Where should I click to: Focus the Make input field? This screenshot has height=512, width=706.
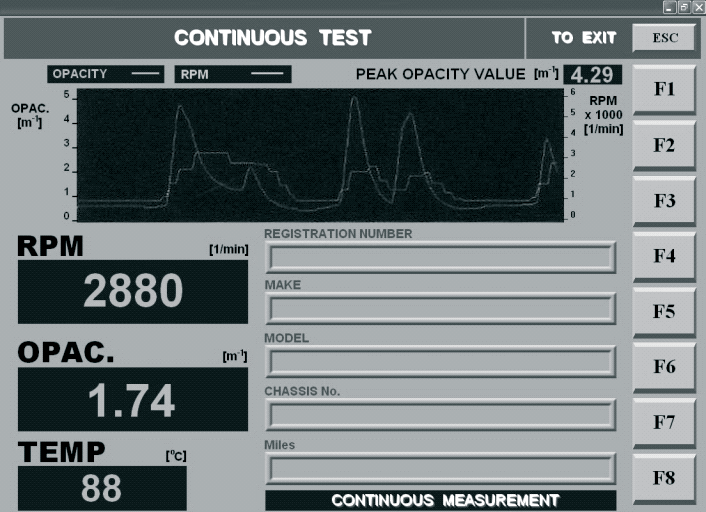click(440, 310)
